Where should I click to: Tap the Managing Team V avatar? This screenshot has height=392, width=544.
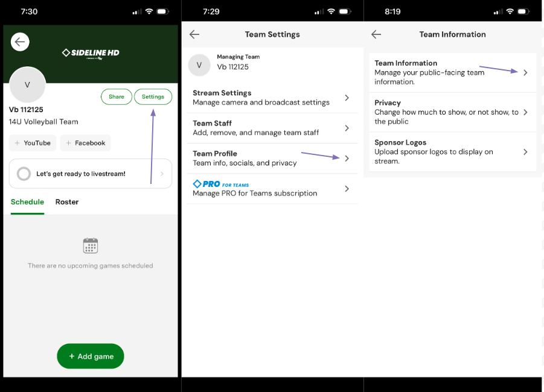[199, 65]
